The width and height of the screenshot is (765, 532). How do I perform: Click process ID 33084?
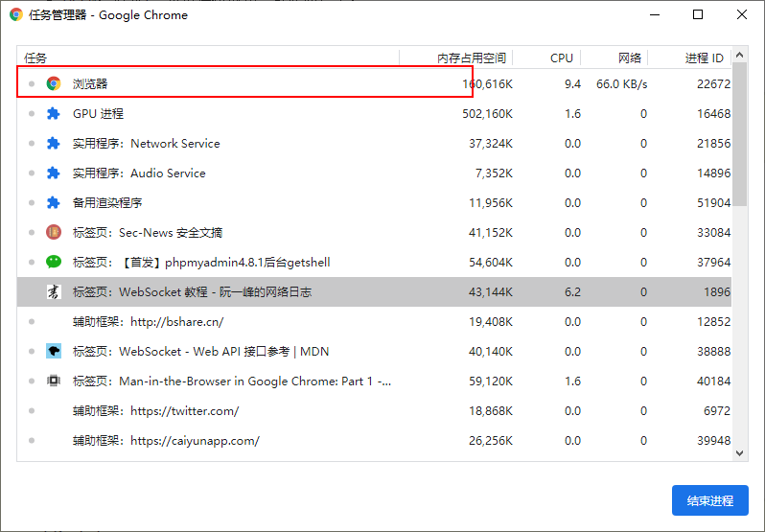point(714,233)
